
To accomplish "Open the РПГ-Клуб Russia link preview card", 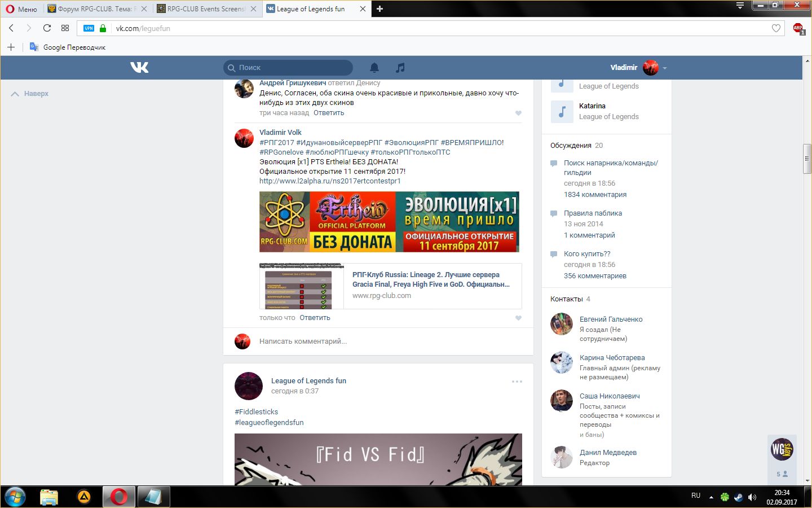I will (390, 286).
